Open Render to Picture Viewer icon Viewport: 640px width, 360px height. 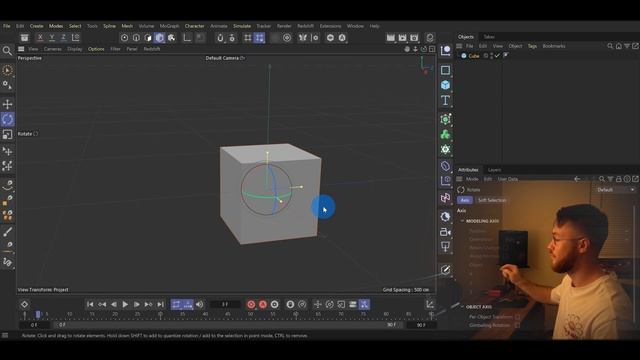(402, 38)
